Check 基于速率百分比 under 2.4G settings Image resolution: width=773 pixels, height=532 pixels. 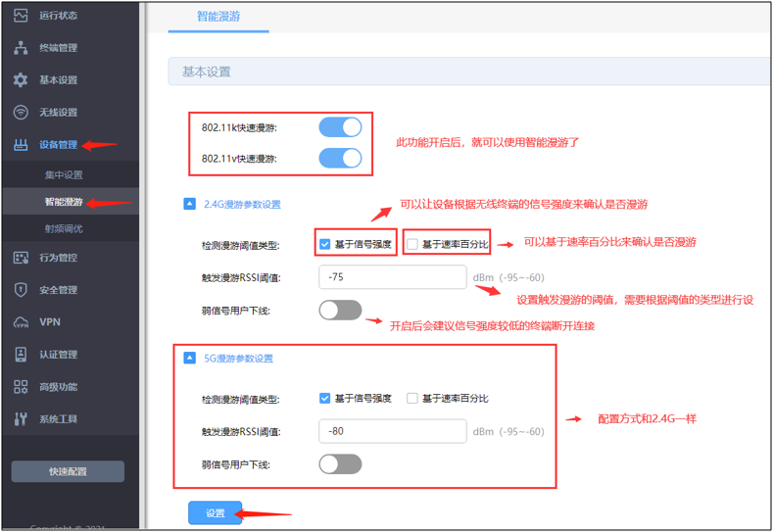[412, 245]
